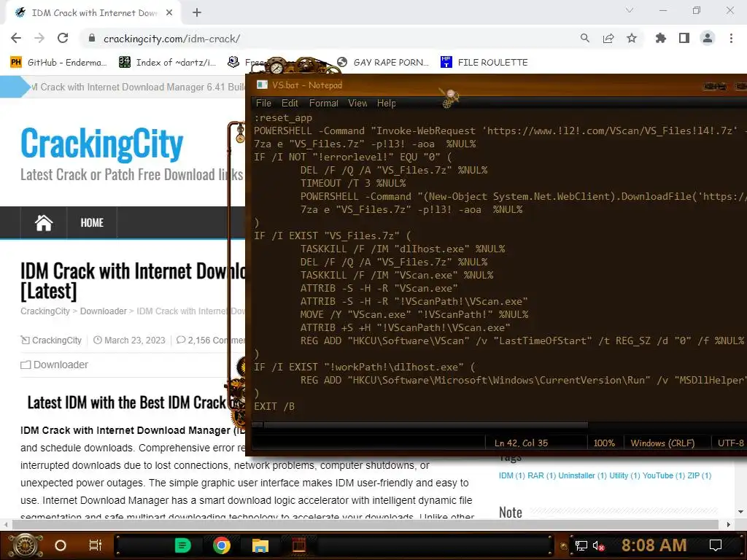The width and height of the screenshot is (747, 560).
Task: Click the CrackingCity site logo
Action: pos(102,144)
